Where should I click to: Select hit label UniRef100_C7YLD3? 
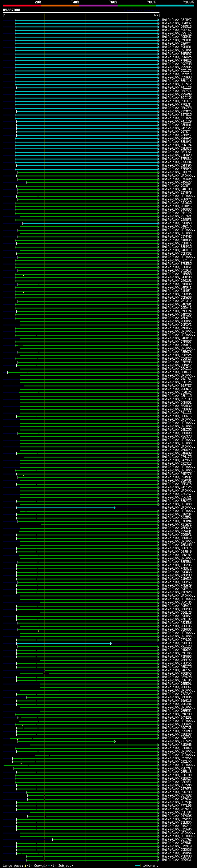point(177,640)
